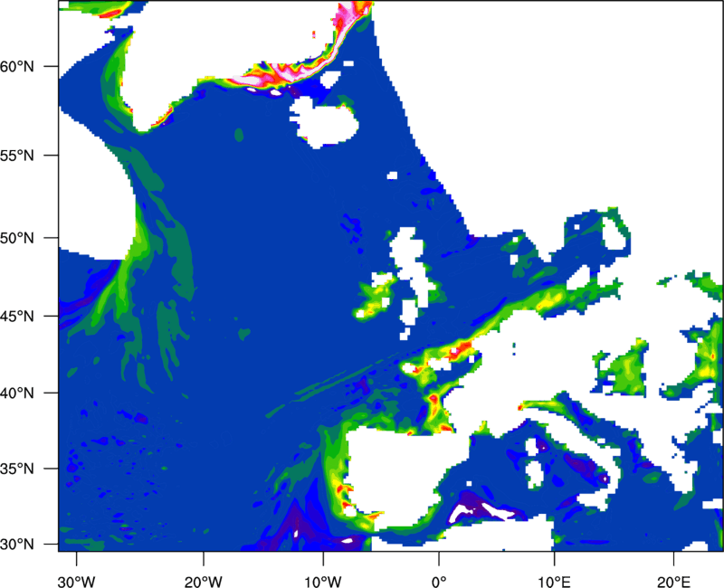Click the 10°W longitude label
The height and width of the screenshot is (588, 724).
click(x=323, y=582)
